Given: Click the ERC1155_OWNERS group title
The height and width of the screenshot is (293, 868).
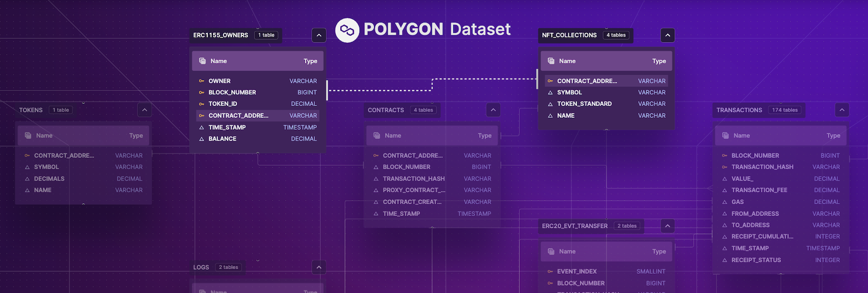Looking at the screenshot, I should click(x=221, y=35).
